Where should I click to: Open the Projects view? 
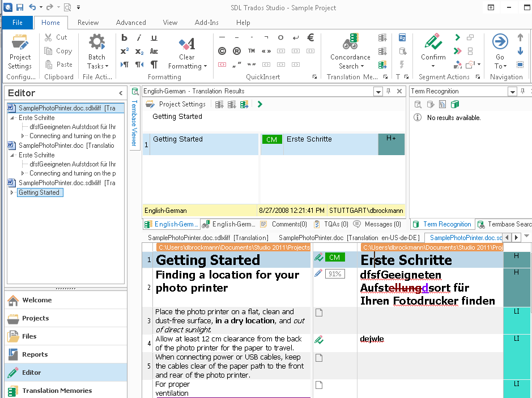click(x=66, y=318)
